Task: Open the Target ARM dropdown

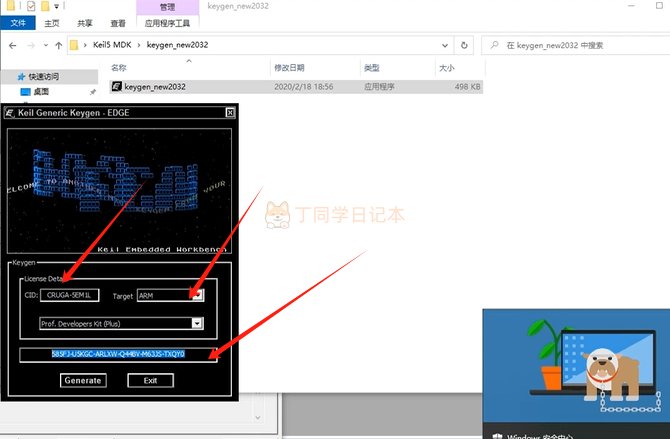Action: [197, 295]
